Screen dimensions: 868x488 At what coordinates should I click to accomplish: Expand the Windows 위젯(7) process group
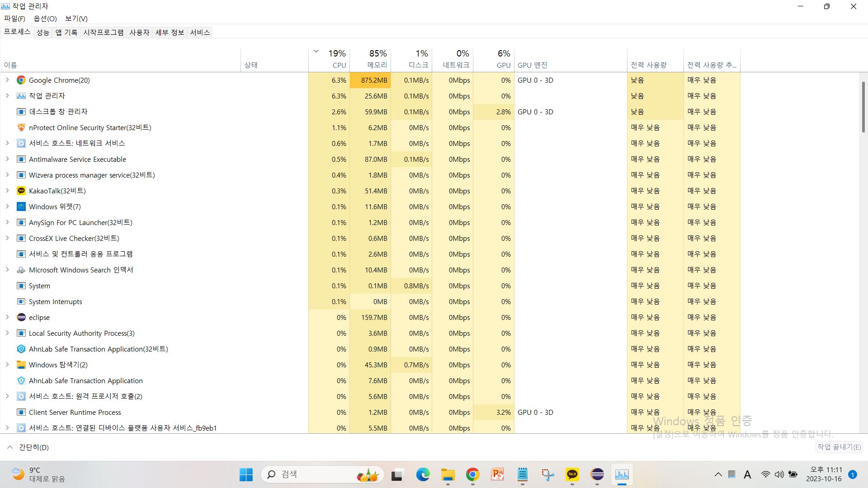pos(7,206)
